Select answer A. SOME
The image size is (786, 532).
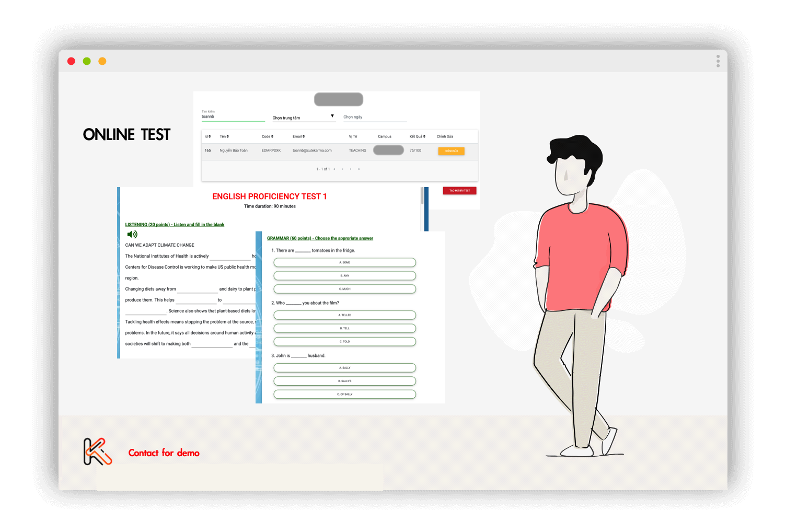(x=344, y=262)
